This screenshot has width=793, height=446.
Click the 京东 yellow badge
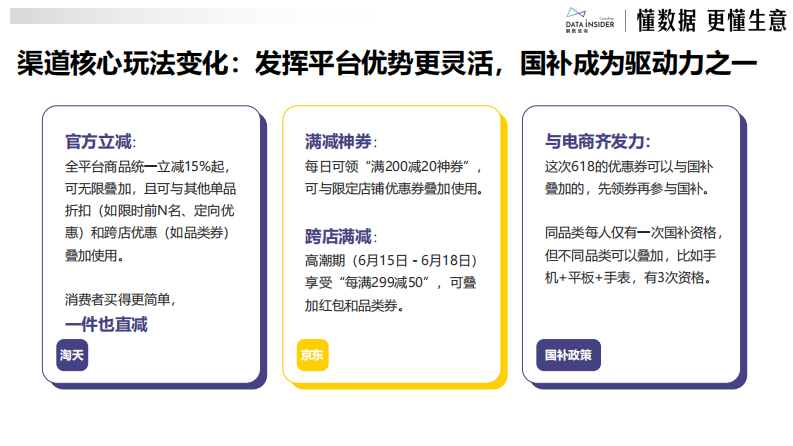[311, 354]
